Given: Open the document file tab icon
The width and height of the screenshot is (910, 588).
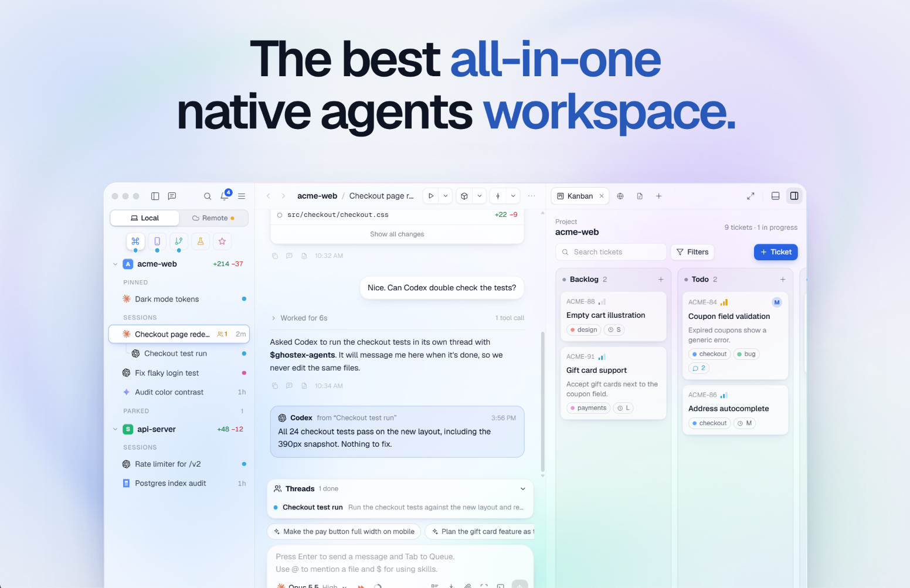Looking at the screenshot, I should click(640, 196).
